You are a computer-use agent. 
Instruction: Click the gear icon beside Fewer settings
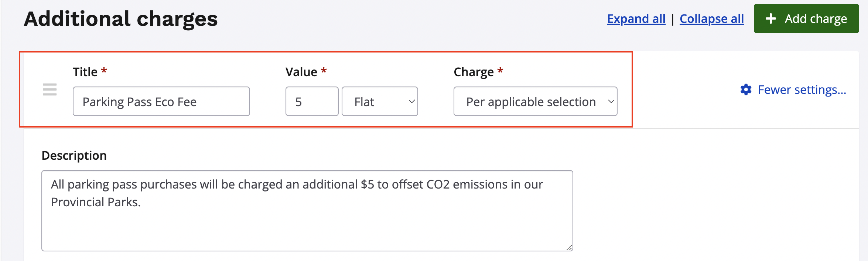(746, 89)
